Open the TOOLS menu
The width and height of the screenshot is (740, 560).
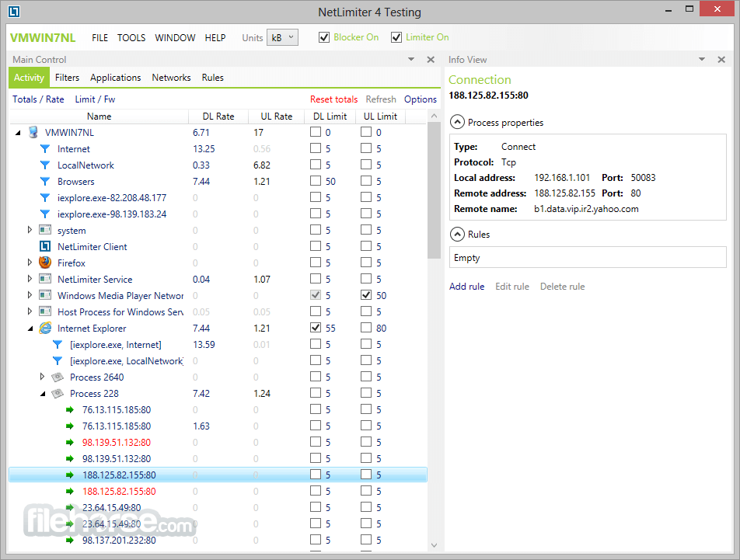131,38
